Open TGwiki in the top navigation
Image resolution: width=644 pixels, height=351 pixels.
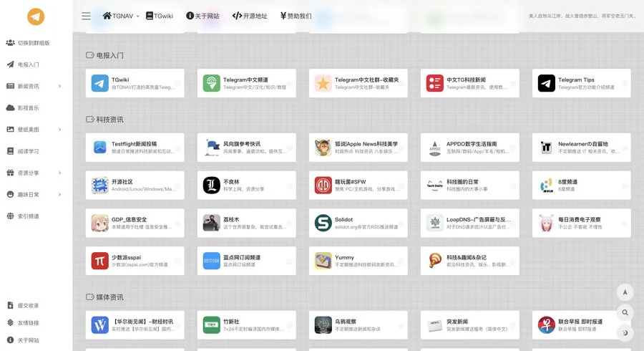point(160,16)
